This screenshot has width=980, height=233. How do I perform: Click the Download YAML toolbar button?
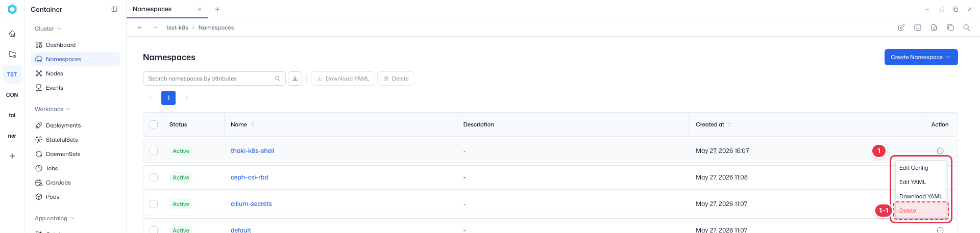(x=343, y=79)
